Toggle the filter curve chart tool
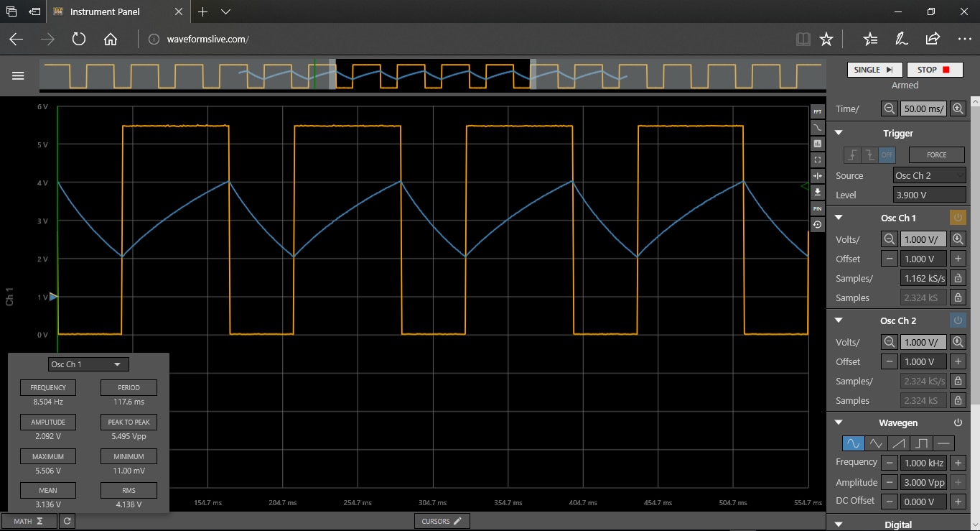This screenshot has width=980, height=531. point(818,127)
